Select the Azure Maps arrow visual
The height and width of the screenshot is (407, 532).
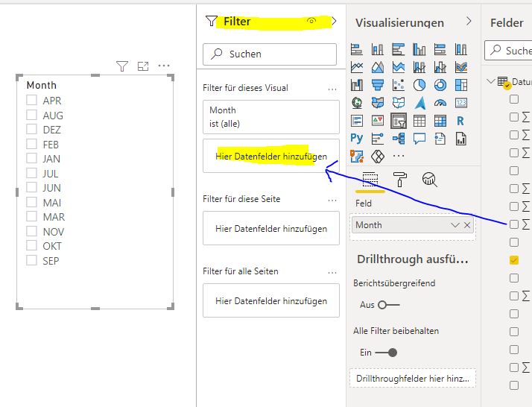click(x=419, y=103)
